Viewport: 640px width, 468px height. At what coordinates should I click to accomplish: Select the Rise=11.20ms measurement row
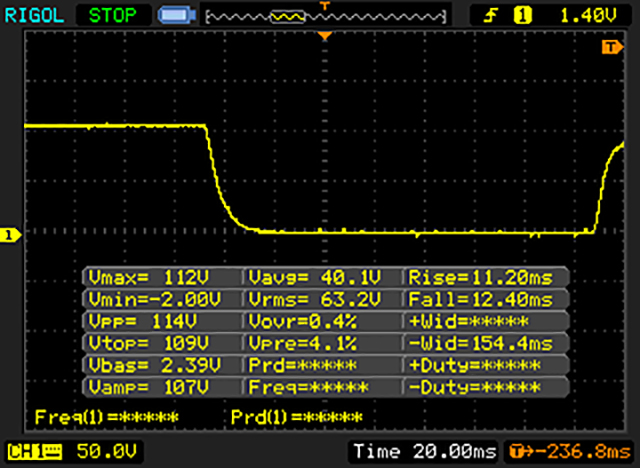(x=484, y=277)
